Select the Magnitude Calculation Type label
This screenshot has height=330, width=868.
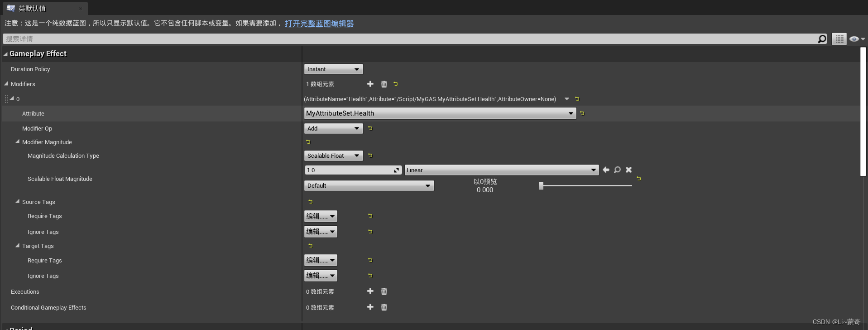[x=63, y=155]
